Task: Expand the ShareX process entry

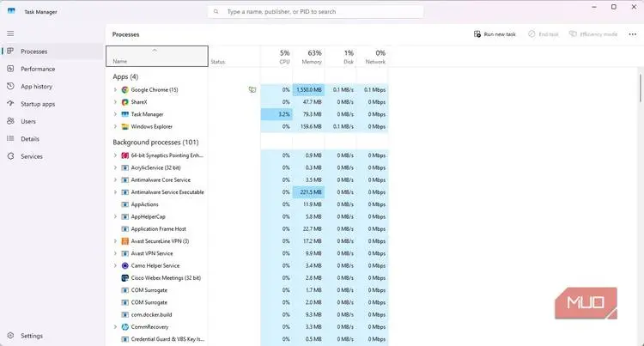Action: [115, 102]
